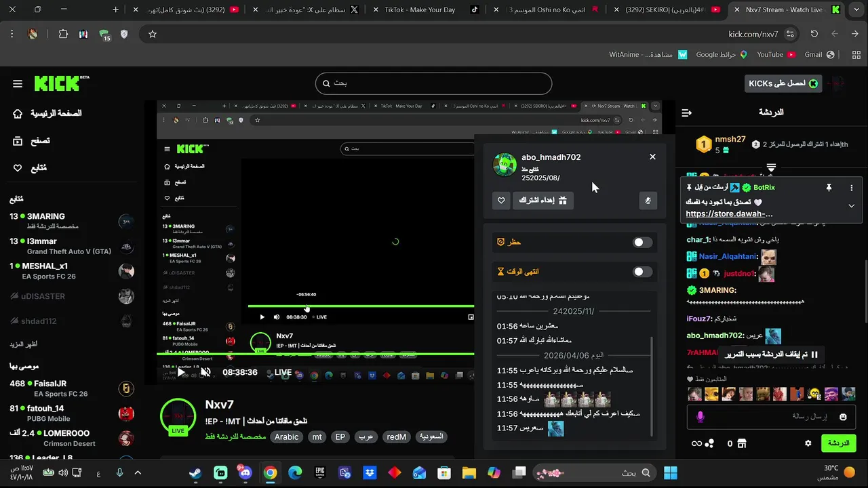Open I3mmar channel in following list
The height and width of the screenshot is (488, 868).
pos(72,246)
